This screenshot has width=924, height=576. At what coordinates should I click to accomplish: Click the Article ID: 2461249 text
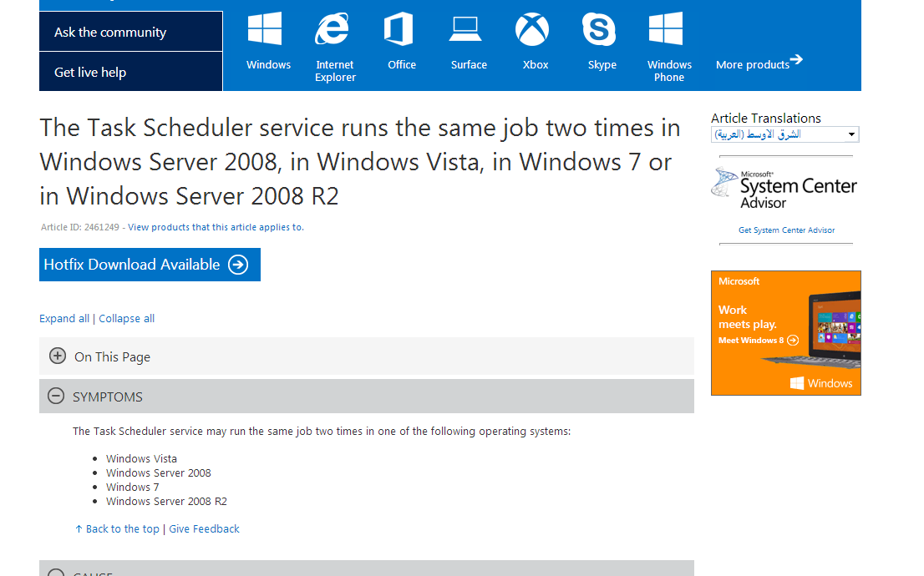click(x=80, y=227)
